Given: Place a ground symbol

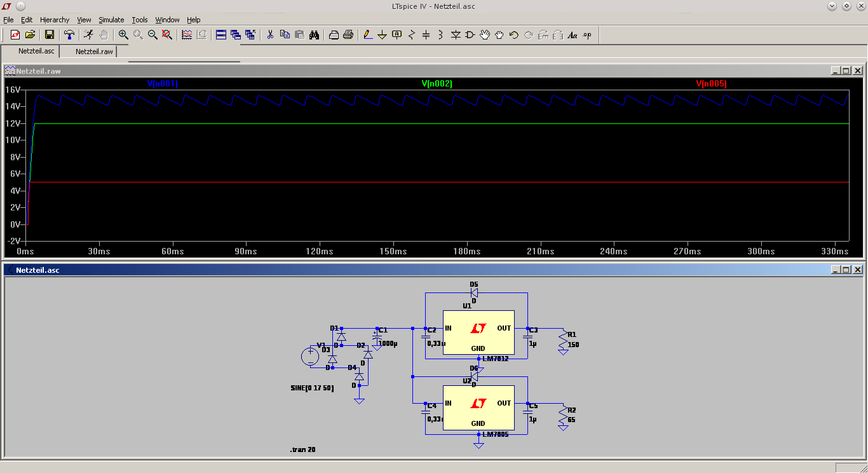Looking at the screenshot, I should (383, 35).
